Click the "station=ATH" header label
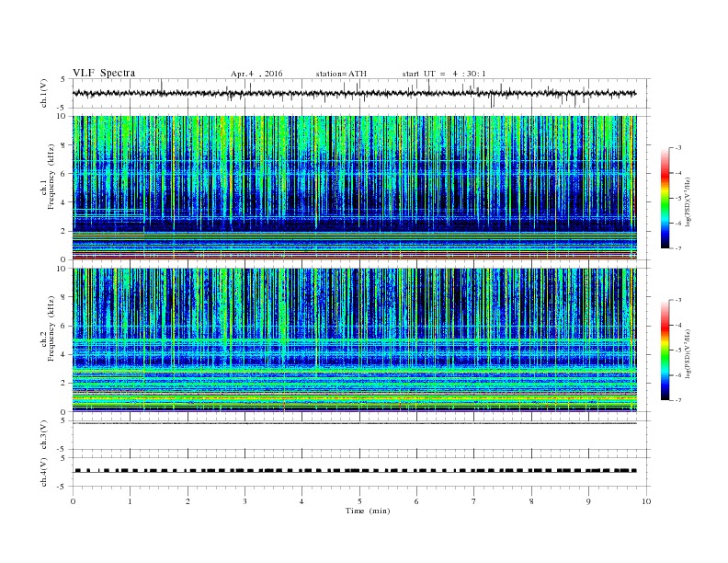This screenshot has height=563, width=728. coord(341,74)
